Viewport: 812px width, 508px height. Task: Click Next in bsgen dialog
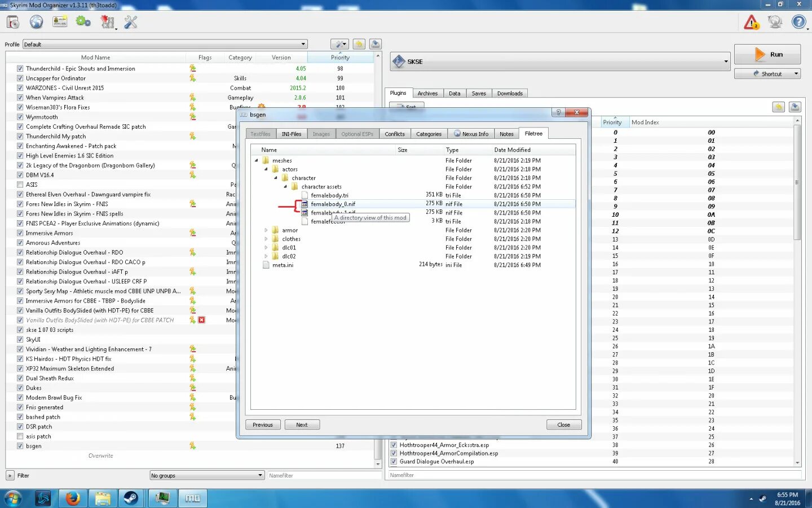(x=302, y=425)
